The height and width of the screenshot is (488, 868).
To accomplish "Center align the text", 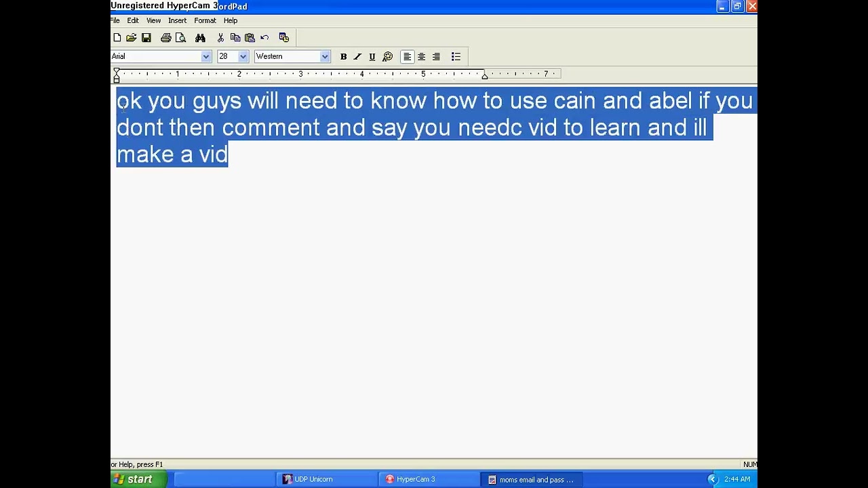I will tap(422, 56).
